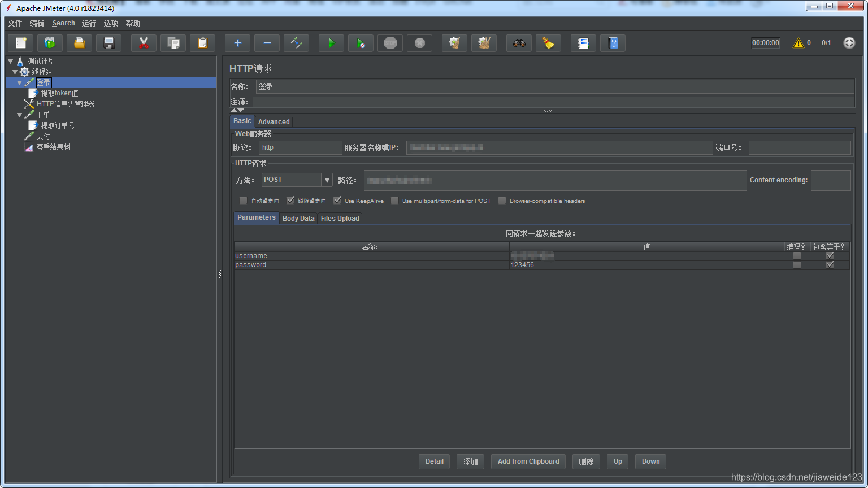Click the Up button
Screen dimensions: 868x488
618,461
